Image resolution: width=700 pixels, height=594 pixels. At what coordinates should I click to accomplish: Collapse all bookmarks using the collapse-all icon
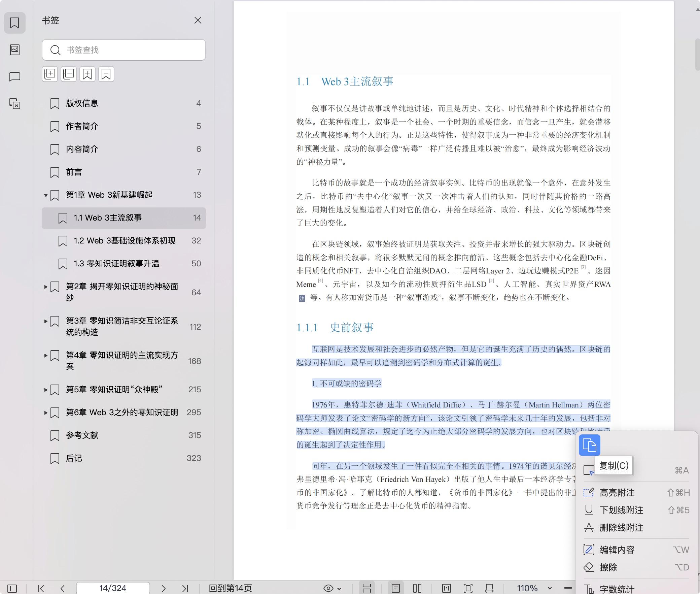69,74
